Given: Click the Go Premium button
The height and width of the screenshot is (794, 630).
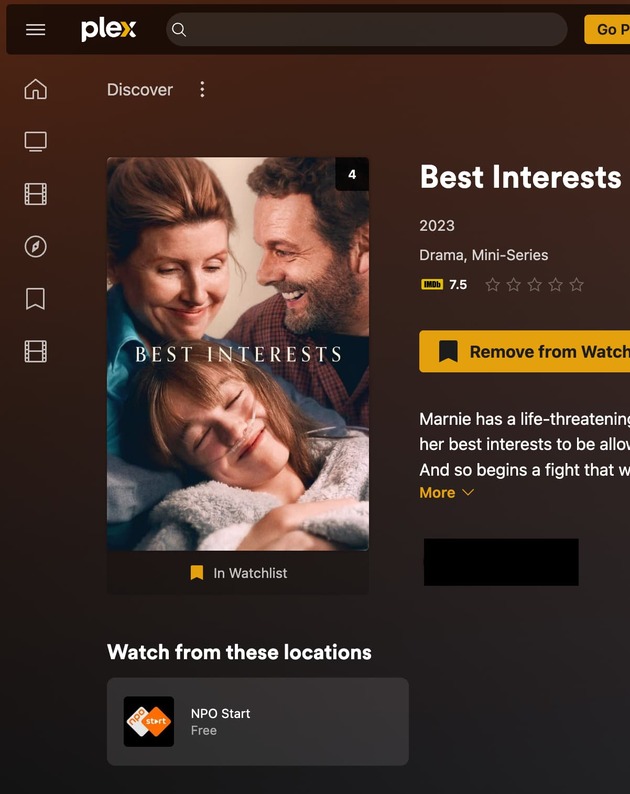Looking at the screenshot, I should pyautogui.click(x=607, y=29).
